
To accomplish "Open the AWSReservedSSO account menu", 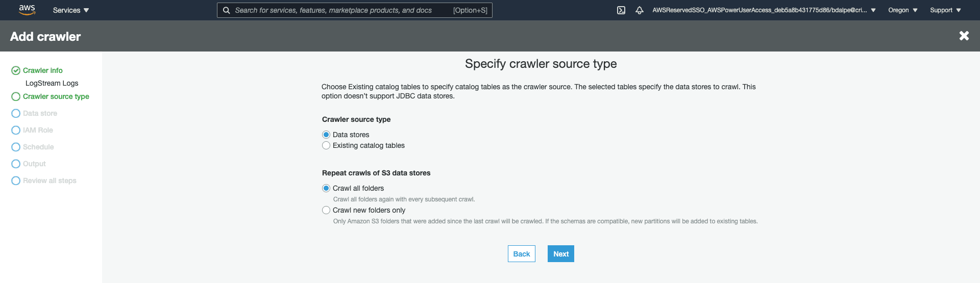I will [764, 10].
